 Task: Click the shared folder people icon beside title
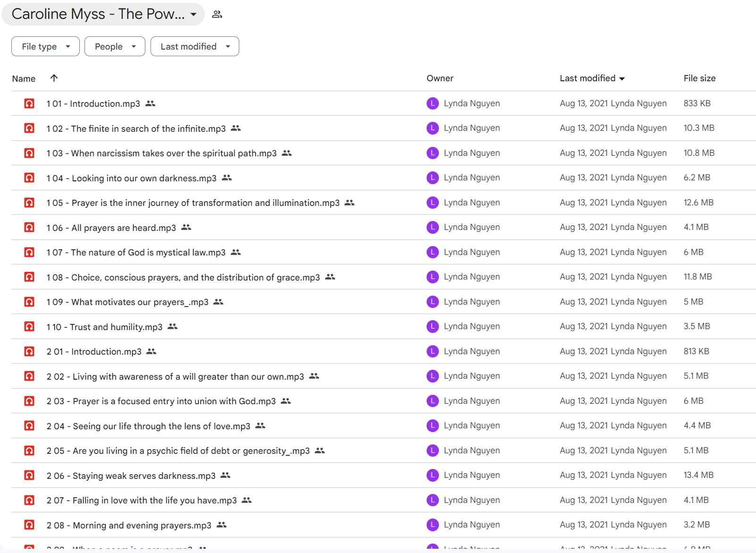(217, 14)
